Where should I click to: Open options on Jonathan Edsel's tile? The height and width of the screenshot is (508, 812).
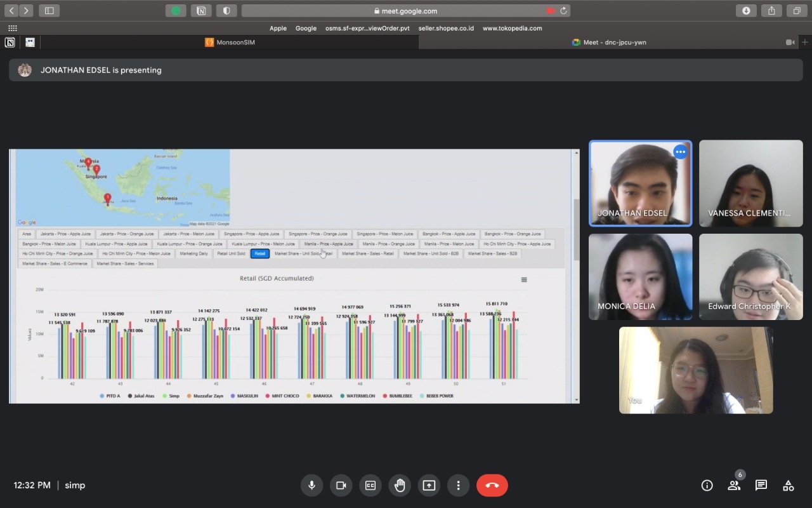click(680, 152)
